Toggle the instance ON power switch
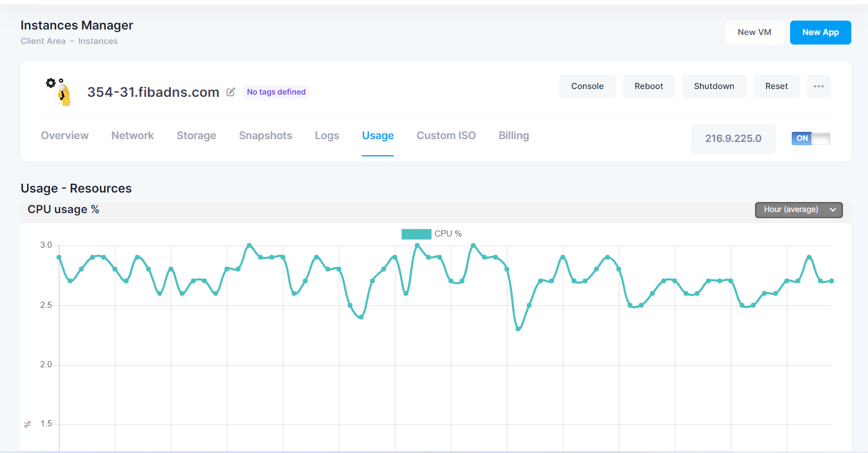The height and width of the screenshot is (453, 868). coord(811,139)
